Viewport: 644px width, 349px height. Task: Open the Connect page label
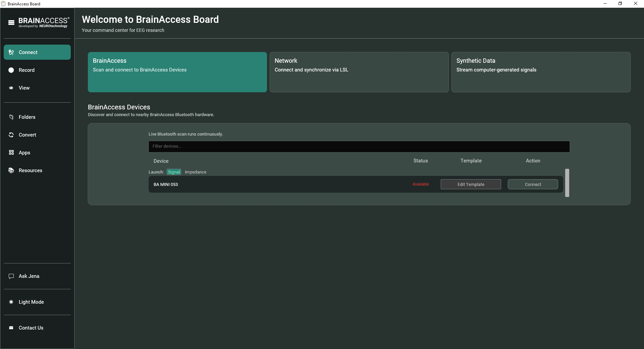tap(28, 52)
